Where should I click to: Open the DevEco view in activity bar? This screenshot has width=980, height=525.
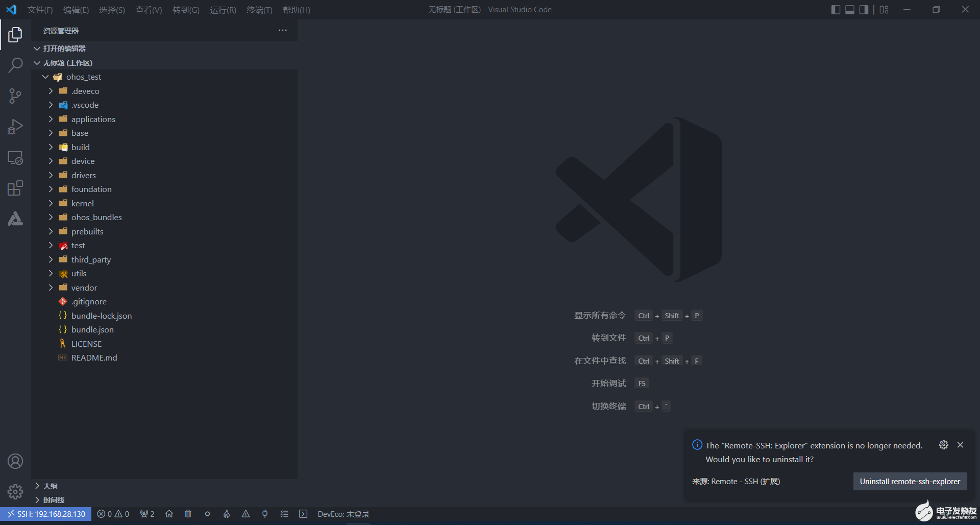click(x=15, y=219)
